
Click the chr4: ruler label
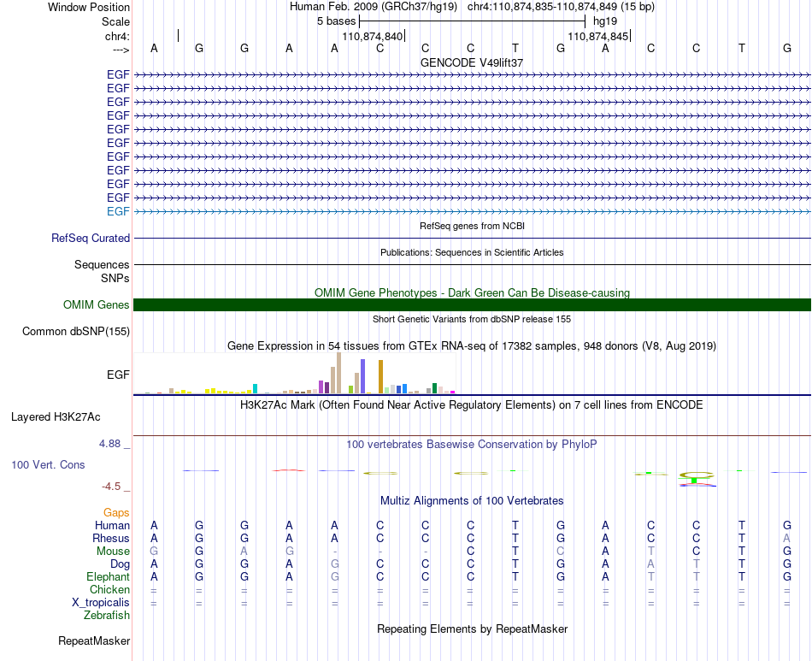[117, 36]
